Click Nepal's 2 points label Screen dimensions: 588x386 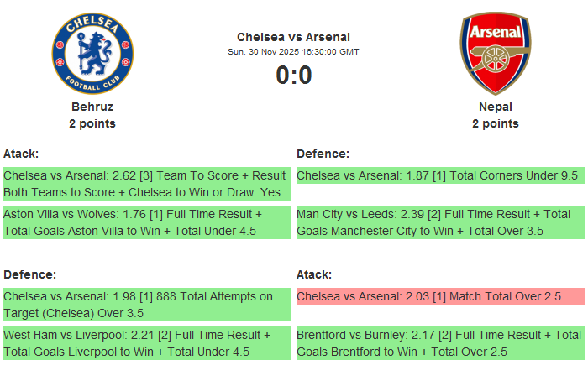point(495,123)
